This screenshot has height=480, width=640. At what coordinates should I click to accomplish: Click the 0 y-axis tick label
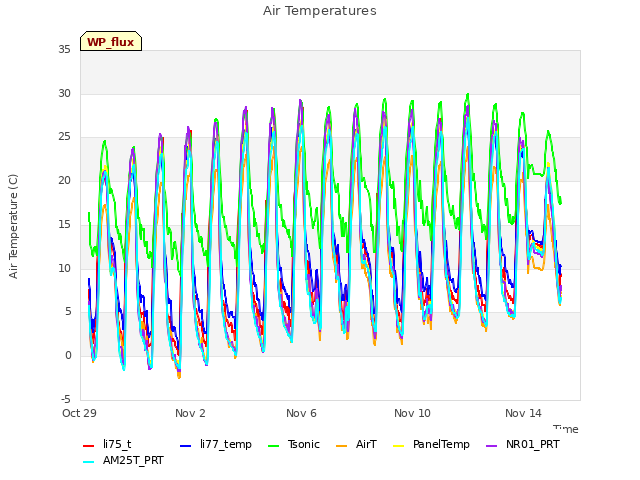[68, 356]
